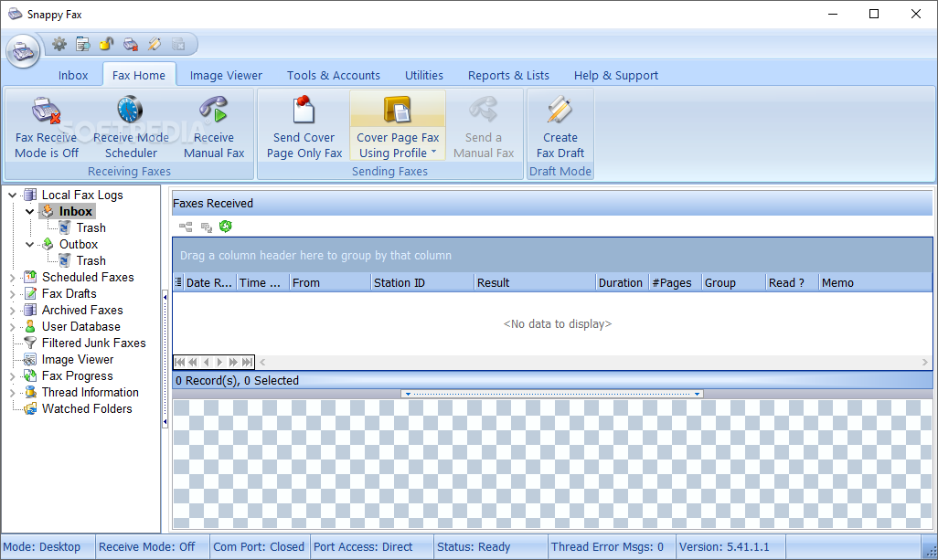Select Filtered Junk Faxes in tree

pyautogui.click(x=93, y=343)
